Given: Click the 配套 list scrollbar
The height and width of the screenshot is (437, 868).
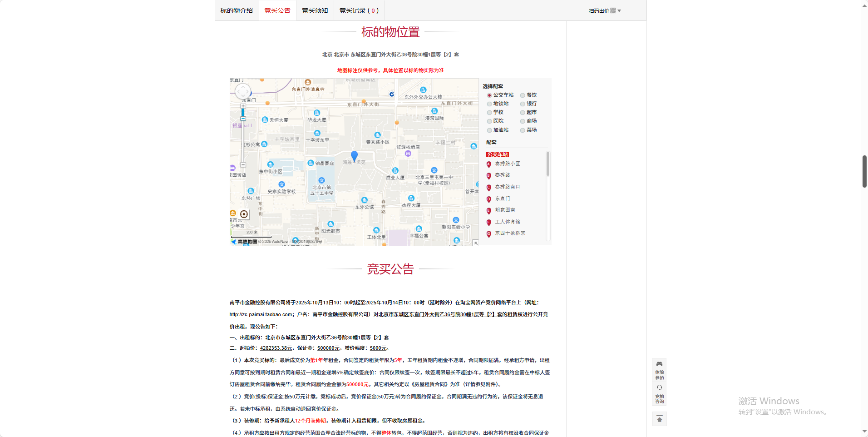Looking at the screenshot, I should pyautogui.click(x=547, y=164).
